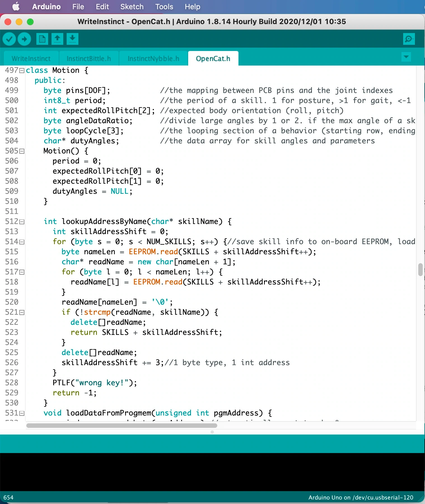
Task: Click 'char* readName = new char' line
Action: click(148, 262)
